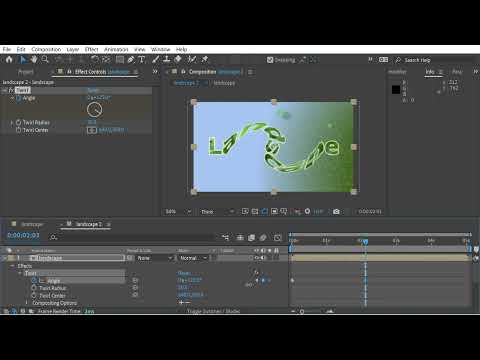Click the landscape breadcrumb in viewer
Viewport: 480px width, 360px height.
click(224, 83)
